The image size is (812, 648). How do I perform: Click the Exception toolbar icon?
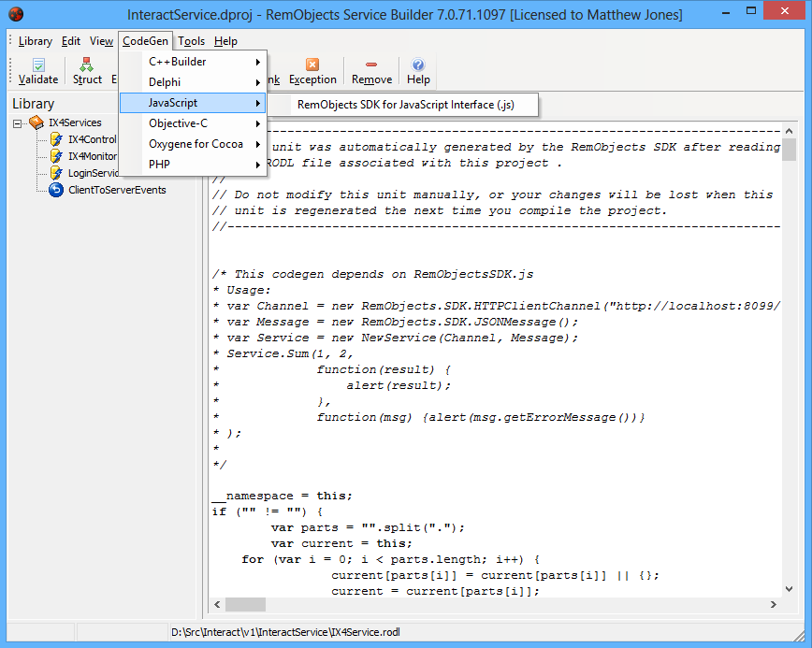coord(312,65)
